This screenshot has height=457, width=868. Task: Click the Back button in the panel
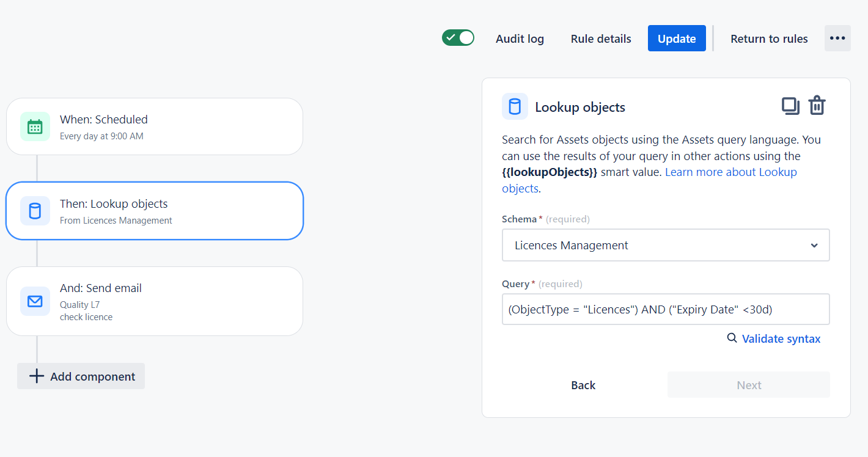pyautogui.click(x=583, y=384)
